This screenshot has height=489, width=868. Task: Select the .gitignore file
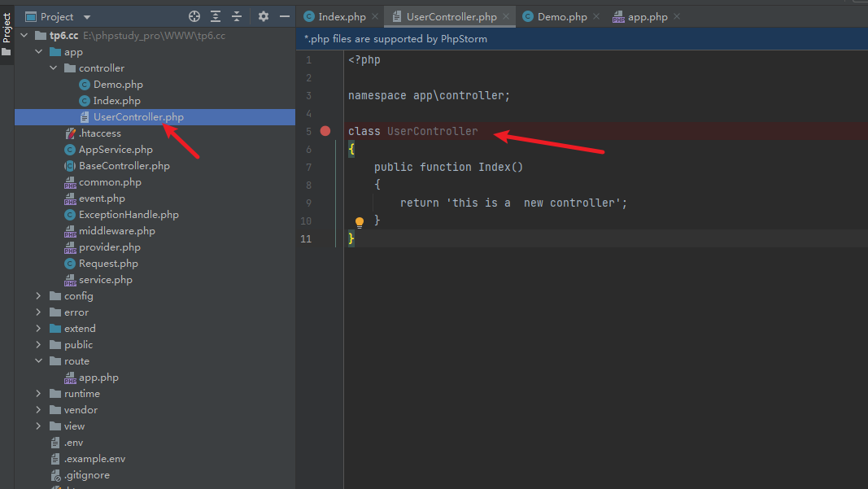[87, 475]
